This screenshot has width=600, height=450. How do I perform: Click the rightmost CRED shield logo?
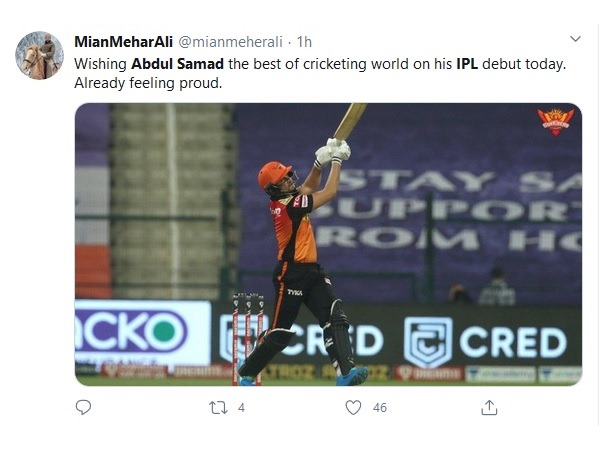click(x=428, y=342)
